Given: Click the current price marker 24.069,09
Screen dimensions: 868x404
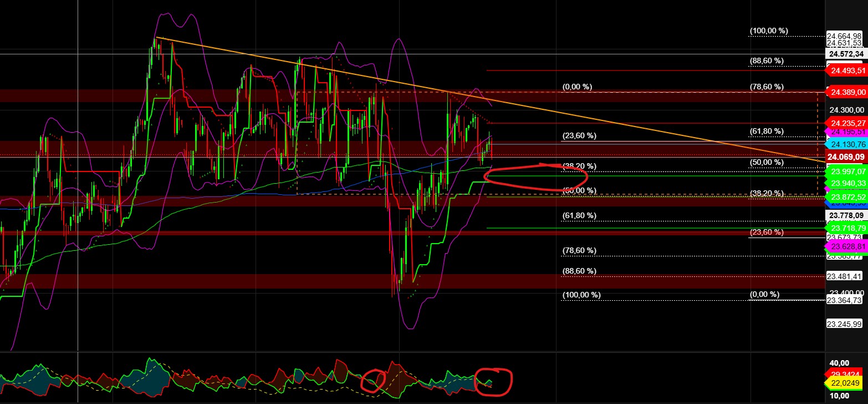Looking at the screenshot, I should 845,157.
